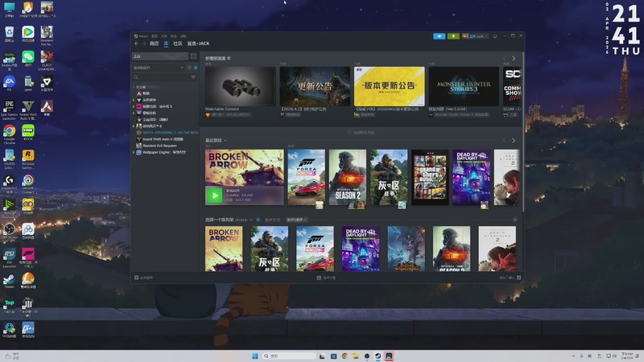Switch to the 库 library tab
This screenshot has height=362, width=644.
166,43
